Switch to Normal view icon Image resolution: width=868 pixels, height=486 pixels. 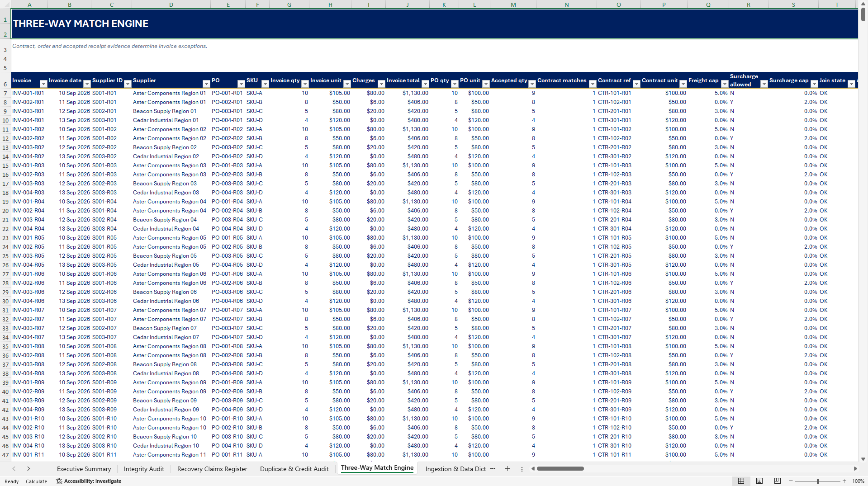point(741,481)
